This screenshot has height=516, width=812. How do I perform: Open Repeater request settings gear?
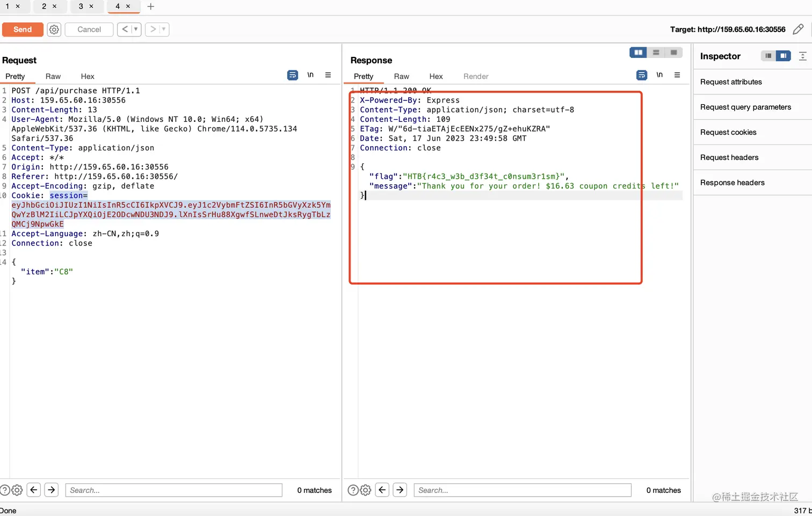[54, 30]
